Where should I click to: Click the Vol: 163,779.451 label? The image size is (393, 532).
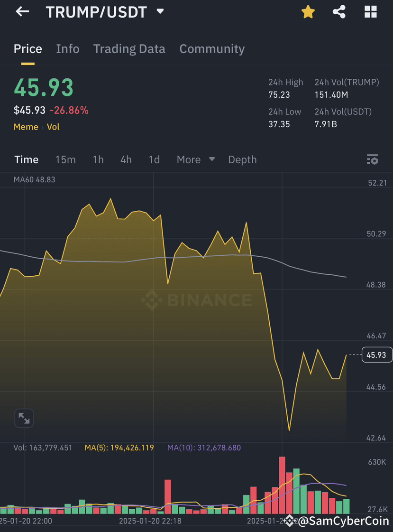tap(43, 448)
